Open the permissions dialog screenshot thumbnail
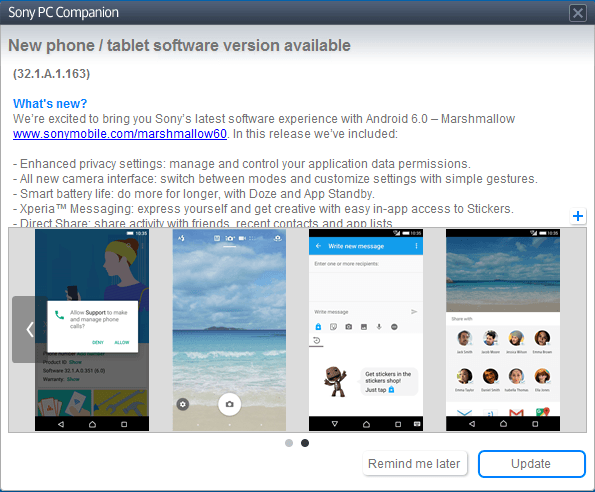The image size is (595, 492). 92,330
